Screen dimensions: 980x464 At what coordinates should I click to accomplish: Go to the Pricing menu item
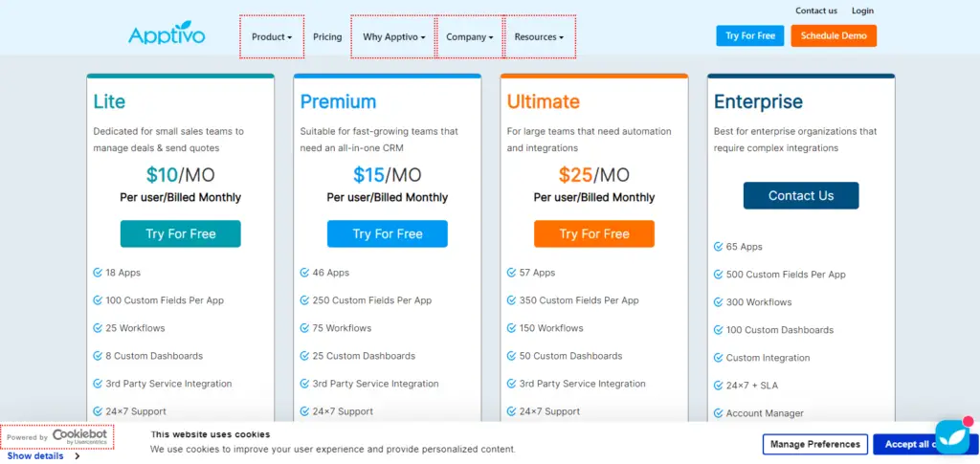pyautogui.click(x=327, y=37)
